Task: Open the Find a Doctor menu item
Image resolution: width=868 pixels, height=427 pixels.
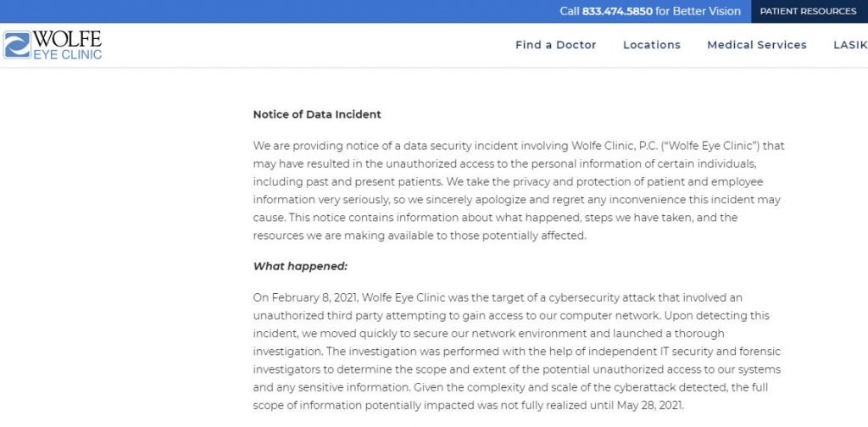Action: pos(555,45)
